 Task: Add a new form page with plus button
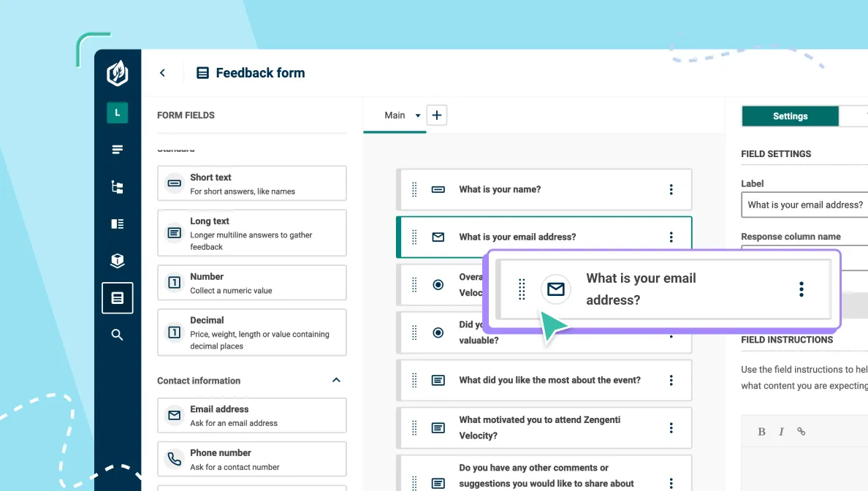pyautogui.click(x=437, y=115)
